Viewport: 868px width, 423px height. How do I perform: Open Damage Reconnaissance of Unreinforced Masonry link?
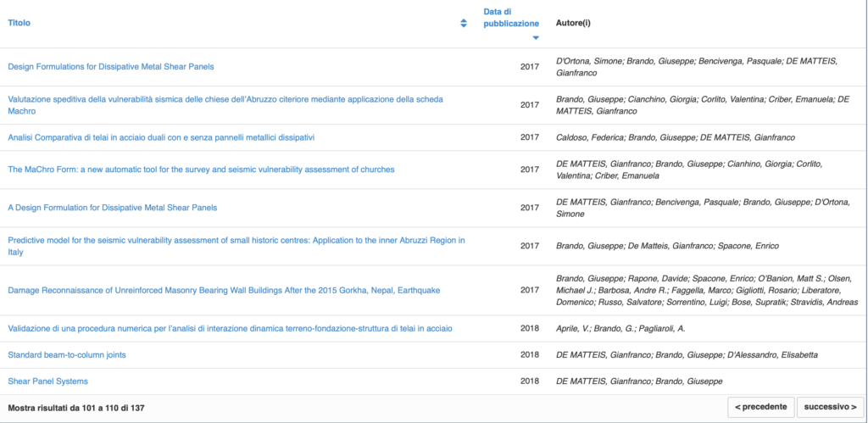point(224,290)
